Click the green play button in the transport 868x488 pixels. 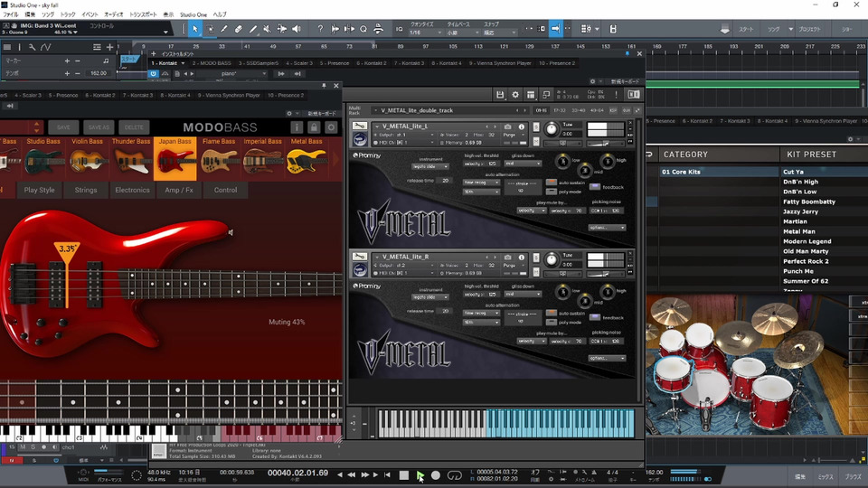tap(420, 475)
